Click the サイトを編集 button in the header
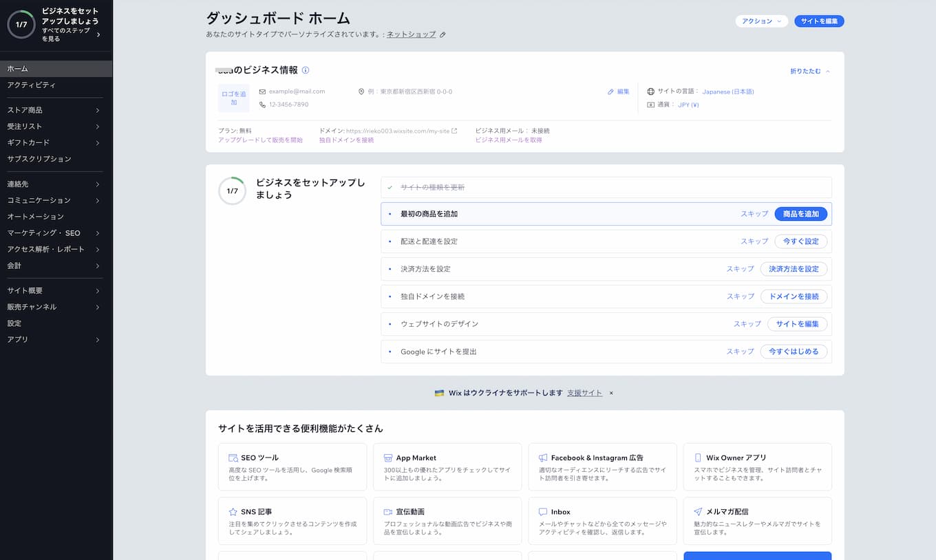This screenshot has width=936, height=560. 819,21
